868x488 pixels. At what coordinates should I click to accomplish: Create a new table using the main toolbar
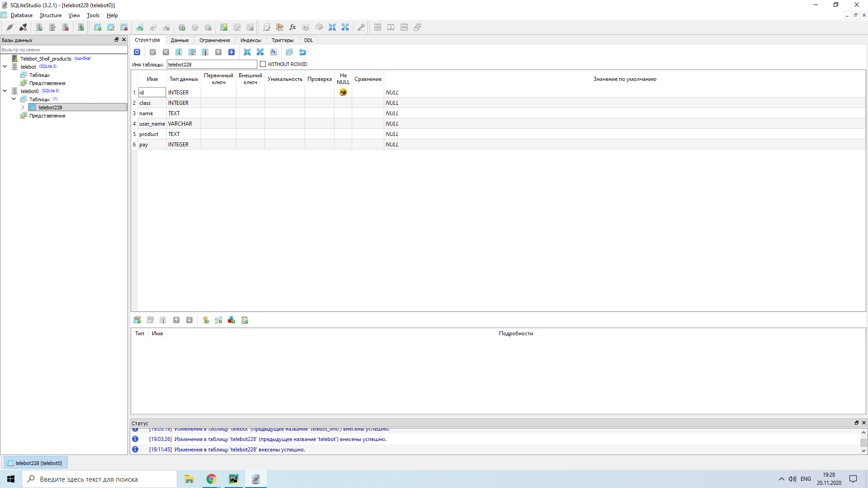98,28
